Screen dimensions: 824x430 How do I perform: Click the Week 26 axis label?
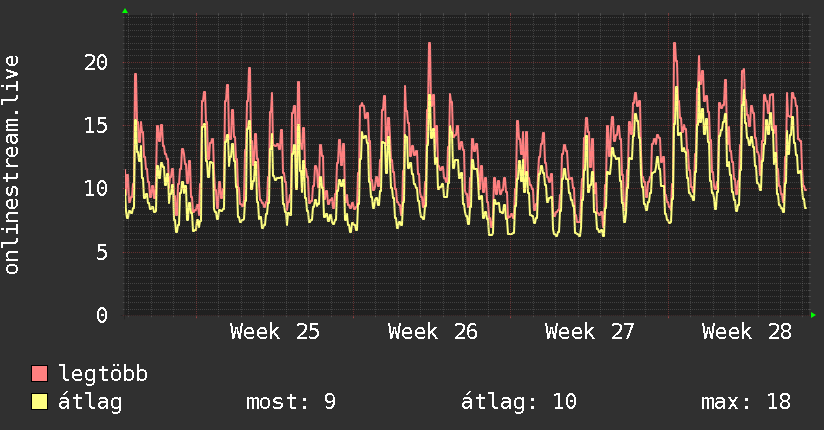432,332
